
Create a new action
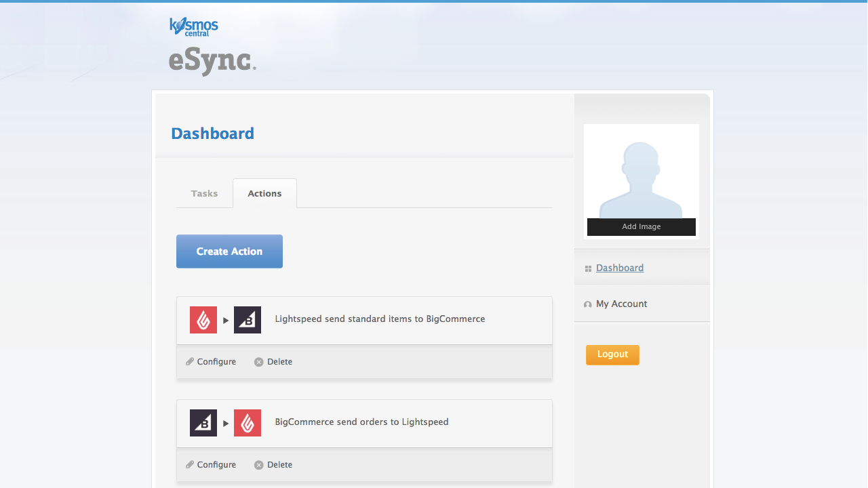click(229, 251)
